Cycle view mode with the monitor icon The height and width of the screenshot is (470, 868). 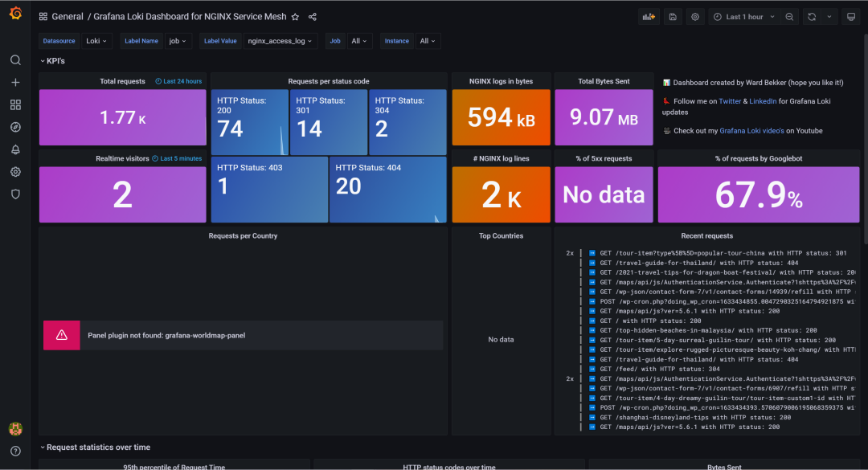tap(851, 17)
